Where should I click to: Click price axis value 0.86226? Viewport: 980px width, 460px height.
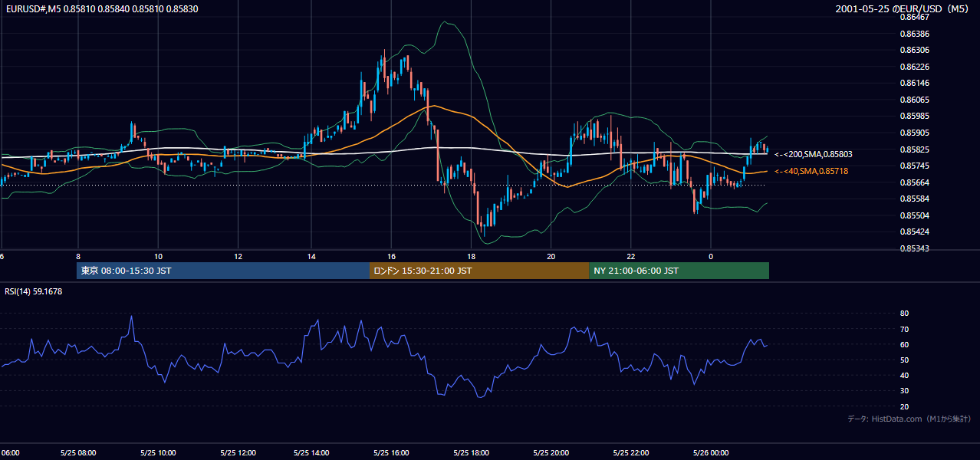pyautogui.click(x=915, y=67)
